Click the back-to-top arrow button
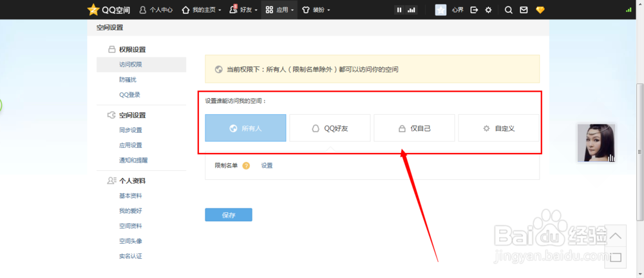 (615, 236)
